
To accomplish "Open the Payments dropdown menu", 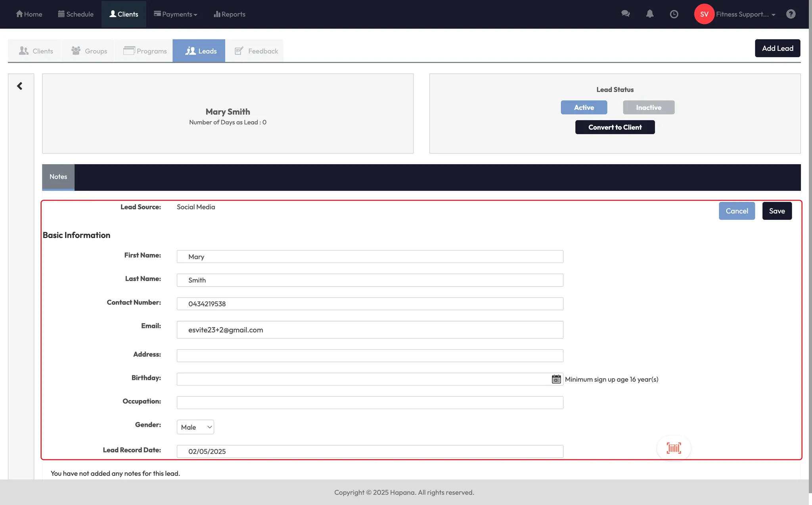I will click(x=176, y=14).
